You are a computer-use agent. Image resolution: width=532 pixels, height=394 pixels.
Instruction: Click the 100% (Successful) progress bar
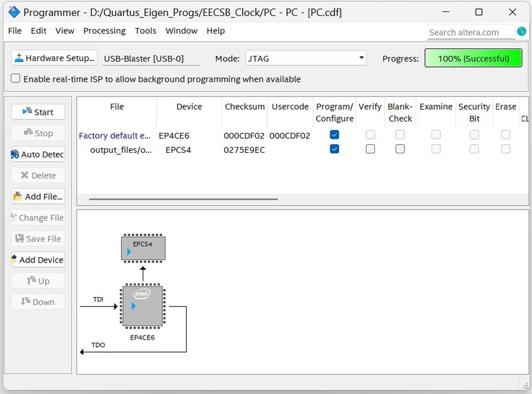[473, 58]
